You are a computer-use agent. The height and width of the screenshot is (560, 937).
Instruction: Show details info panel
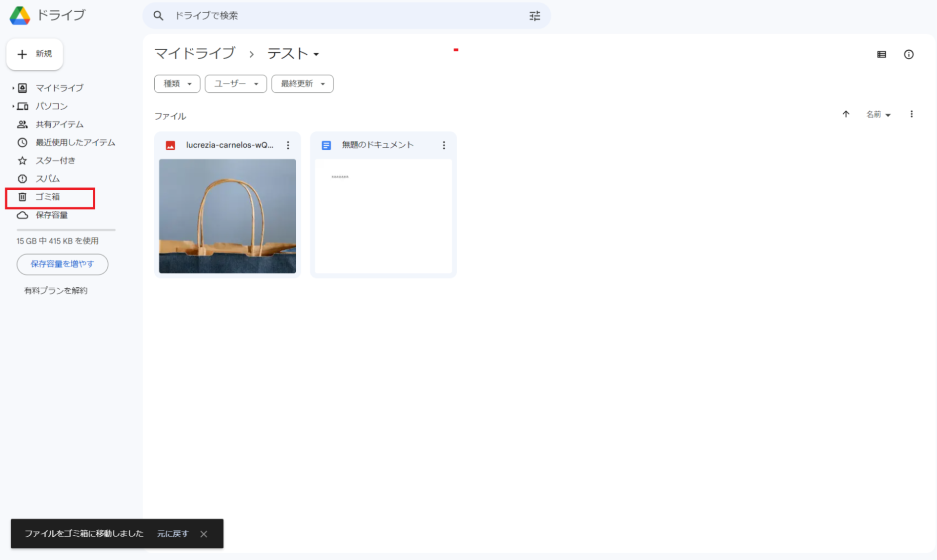[908, 55]
